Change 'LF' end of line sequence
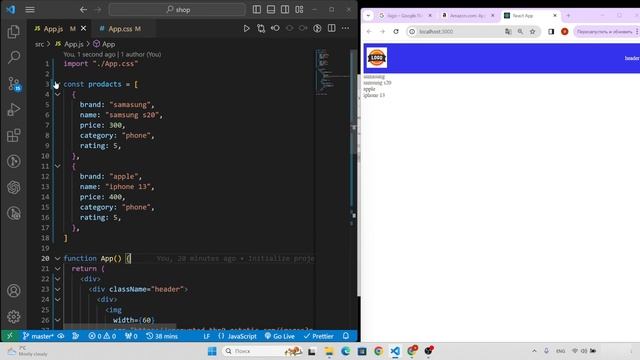Image resolution: width=640 pixels, height=360 pixels. tap(207, 336)
